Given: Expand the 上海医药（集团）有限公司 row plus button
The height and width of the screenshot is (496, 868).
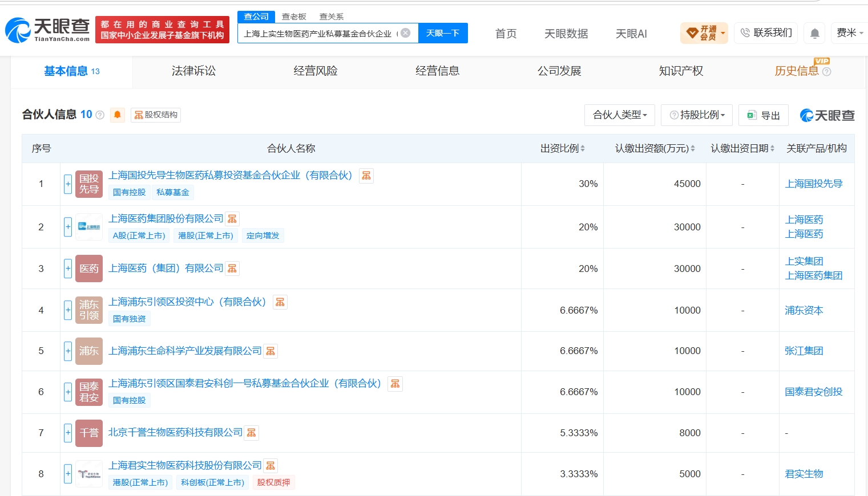Looking at the screenshot, I should click(x=68, y=269).
